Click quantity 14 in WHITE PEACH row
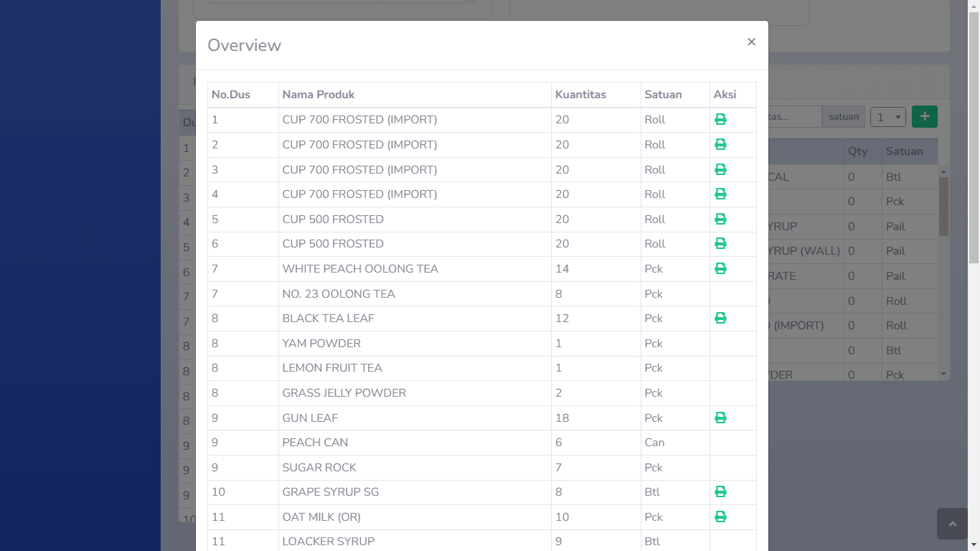 coord(562,269)
